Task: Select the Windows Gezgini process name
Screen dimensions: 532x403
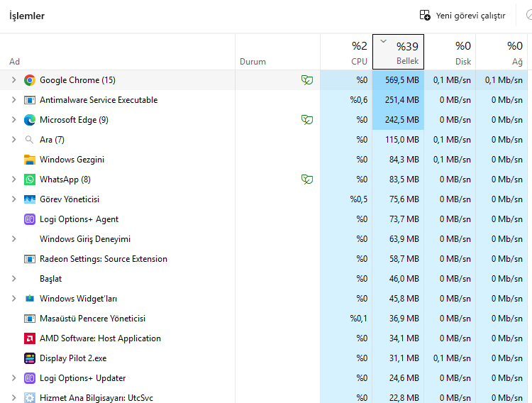Action: (72, 160)
